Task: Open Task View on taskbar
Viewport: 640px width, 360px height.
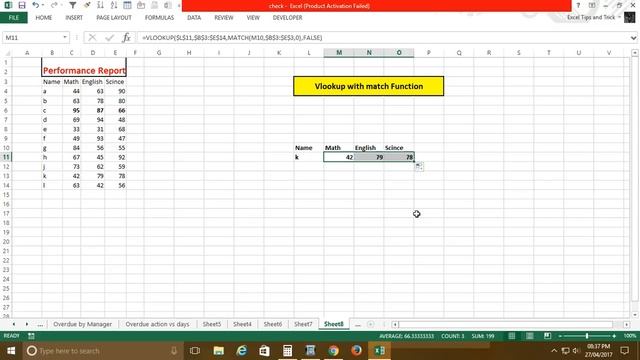Action: click(195, 351)
